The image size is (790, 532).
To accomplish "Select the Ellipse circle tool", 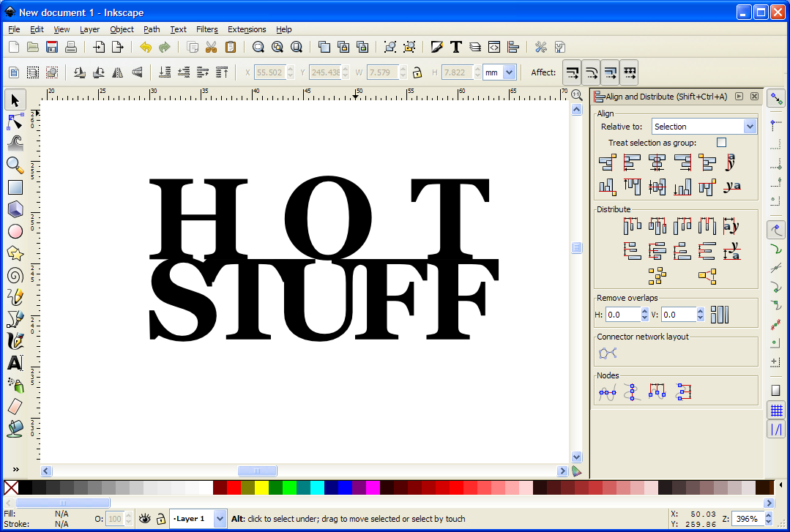I will coord(15,231).
